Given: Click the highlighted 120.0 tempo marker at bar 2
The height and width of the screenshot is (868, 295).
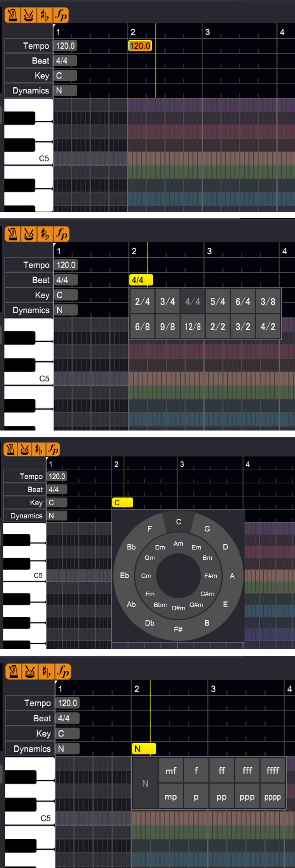Looking at the screenshot, I should [x=140, y=46].
